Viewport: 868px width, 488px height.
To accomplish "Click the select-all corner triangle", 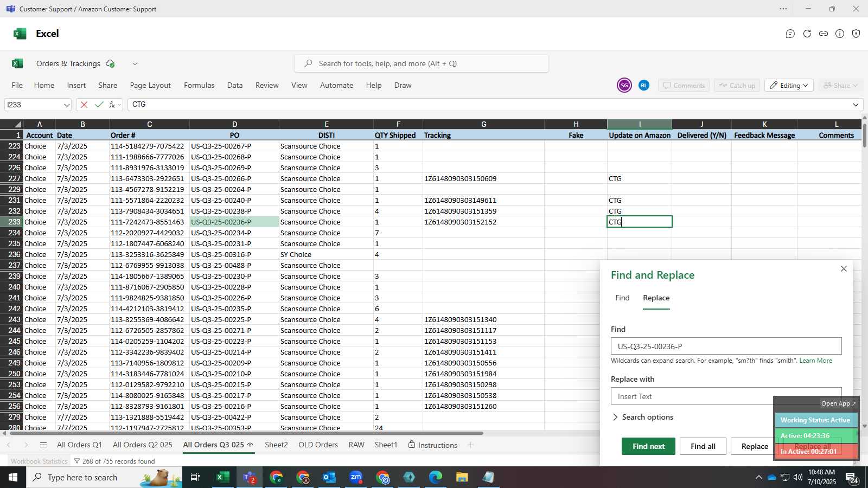I will (11, 124).
